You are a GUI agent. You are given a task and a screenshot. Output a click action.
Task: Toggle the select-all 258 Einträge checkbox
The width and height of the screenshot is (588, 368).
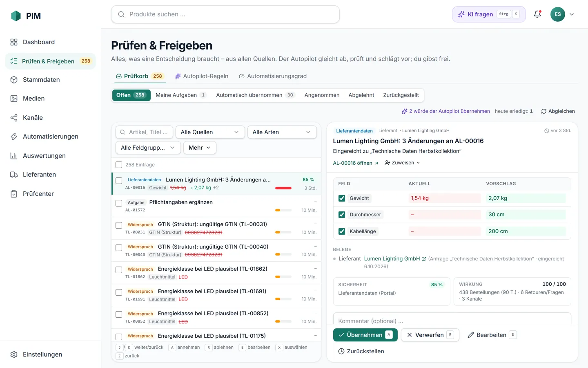coord(119,165)
